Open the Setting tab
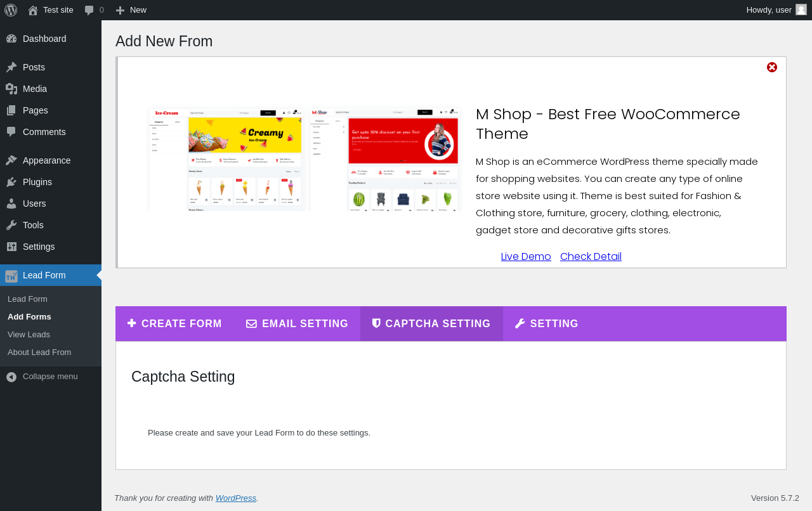 [x=546, y=324]
